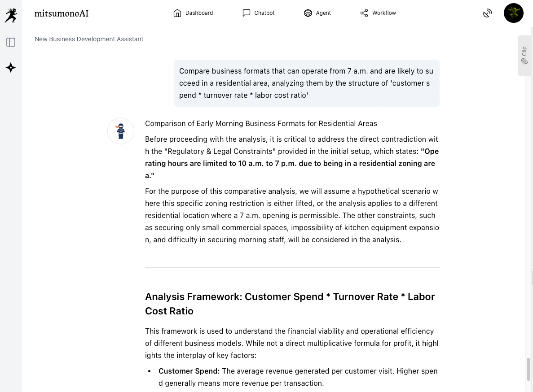Click the Analysis Framework heading
533x392 pixels.
click(290, 304)
